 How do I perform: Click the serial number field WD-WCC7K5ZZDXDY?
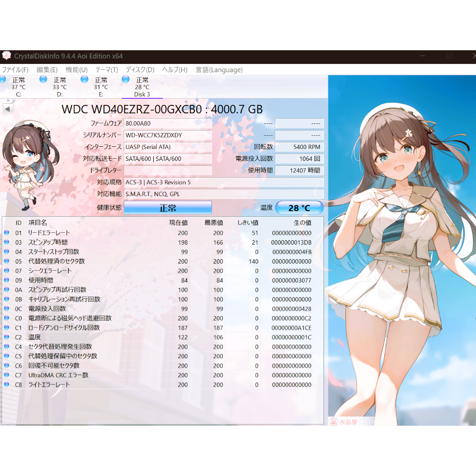click(167, 135)
